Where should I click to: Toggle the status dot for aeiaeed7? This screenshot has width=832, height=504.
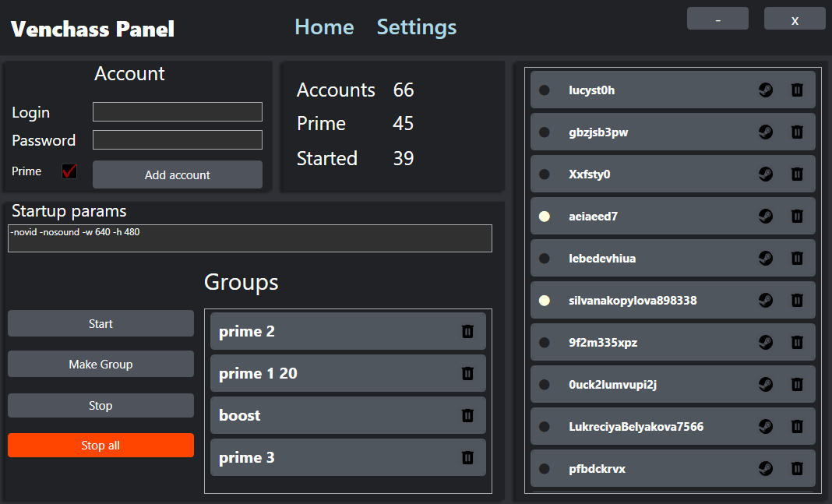point(544,216)
